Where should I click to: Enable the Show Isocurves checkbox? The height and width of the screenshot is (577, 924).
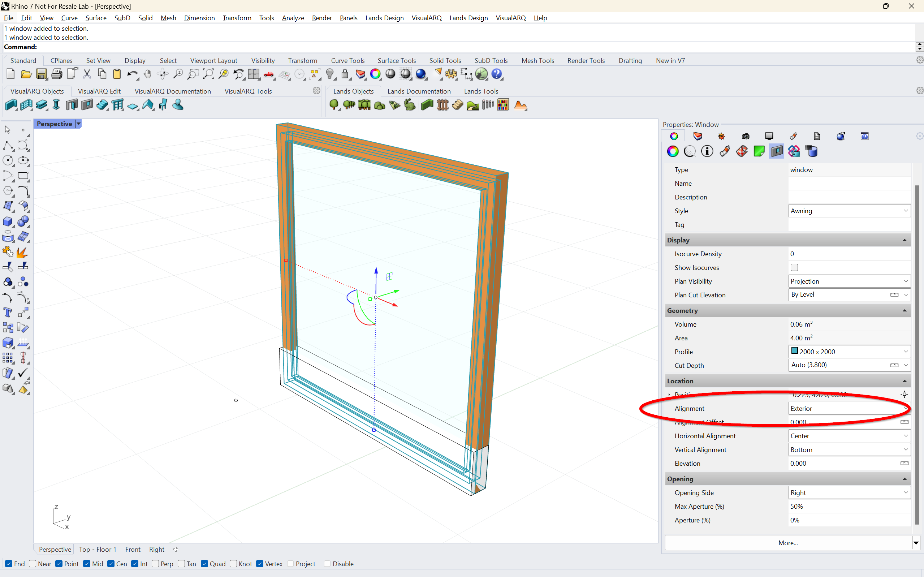[x=794, y=267]
